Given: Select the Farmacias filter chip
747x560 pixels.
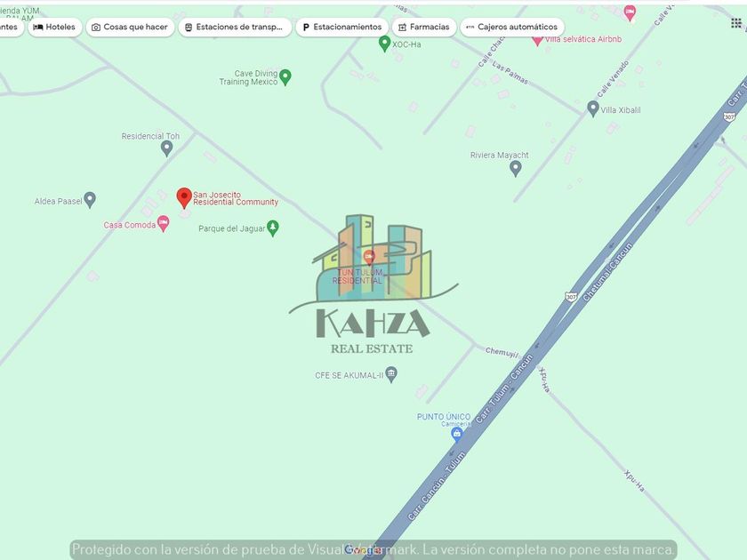Looking at the screenshot, I should pos(424,28).
